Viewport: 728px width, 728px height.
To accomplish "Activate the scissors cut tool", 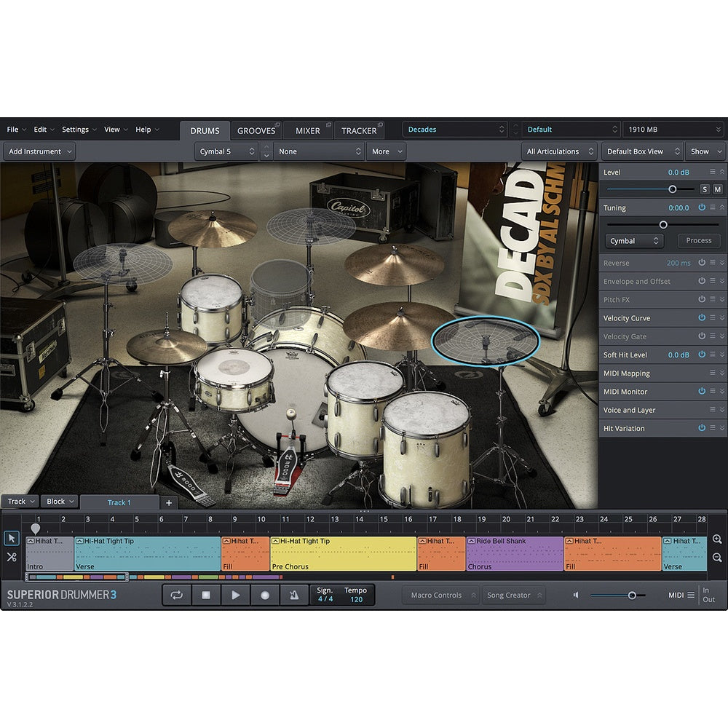I will tap(11, 558).
